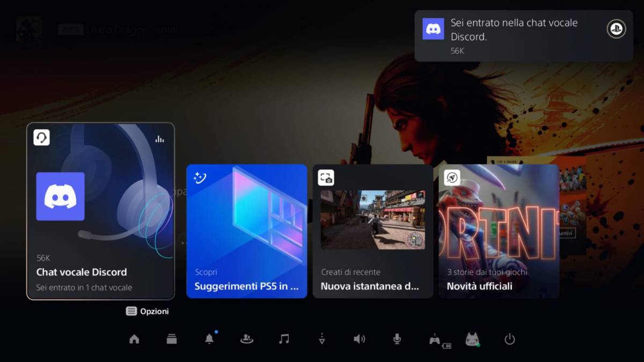Mute the microphone icon

pos(397,339)
